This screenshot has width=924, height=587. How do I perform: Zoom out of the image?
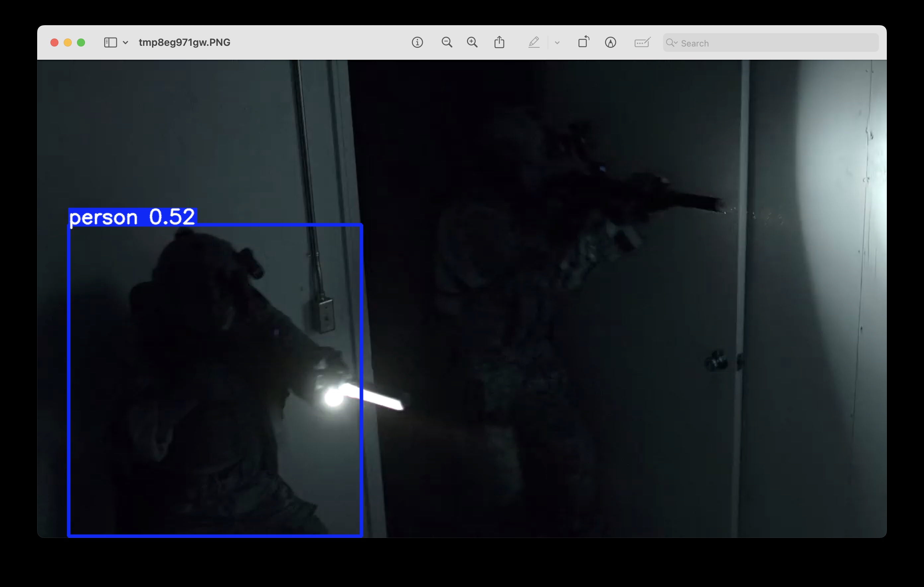point(447,42)
